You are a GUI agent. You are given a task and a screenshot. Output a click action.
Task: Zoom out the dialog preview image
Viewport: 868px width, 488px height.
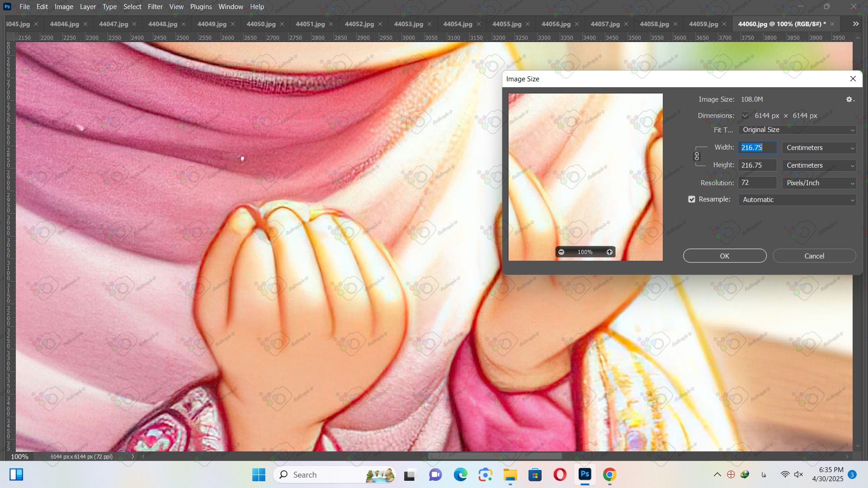pyautogui.click(x=561, y=252)
